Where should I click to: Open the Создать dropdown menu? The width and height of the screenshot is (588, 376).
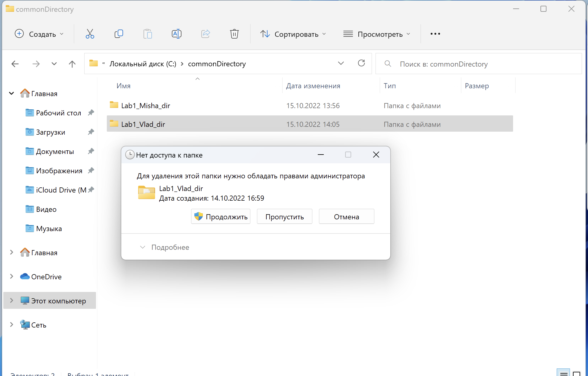[39, 34]
